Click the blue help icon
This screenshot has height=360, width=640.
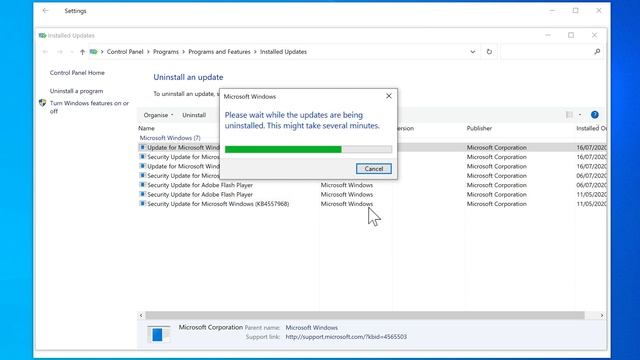595,115
